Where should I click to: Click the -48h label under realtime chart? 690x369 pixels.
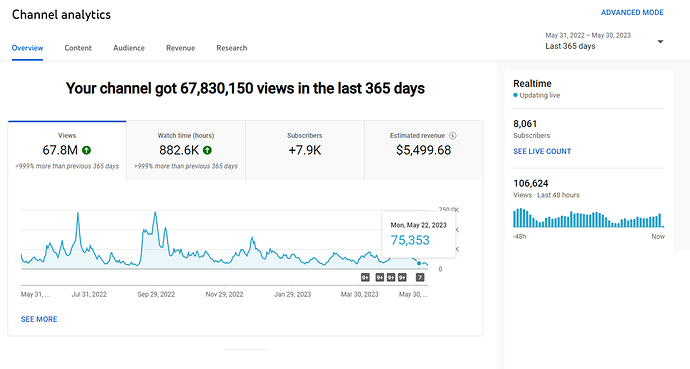519,237
